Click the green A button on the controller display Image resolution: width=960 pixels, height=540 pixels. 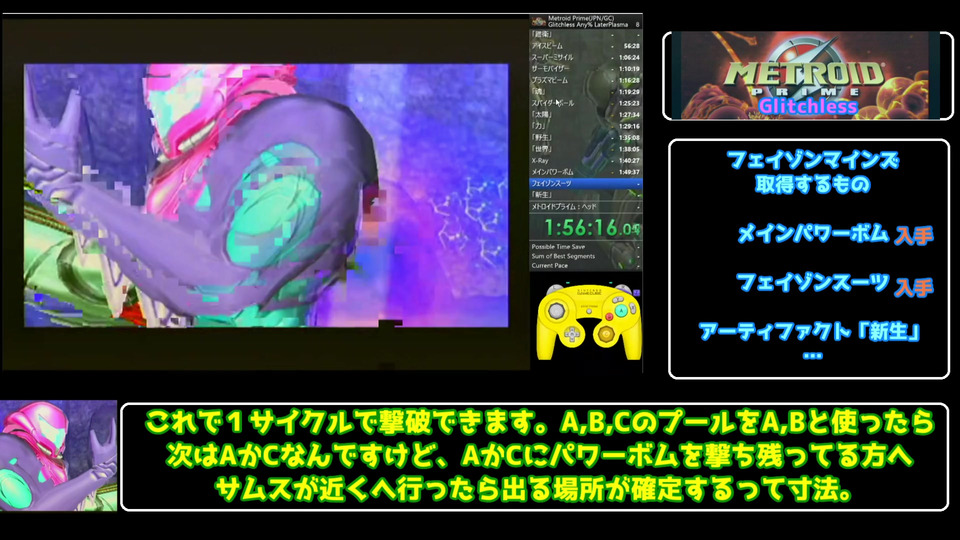(621, 310)
